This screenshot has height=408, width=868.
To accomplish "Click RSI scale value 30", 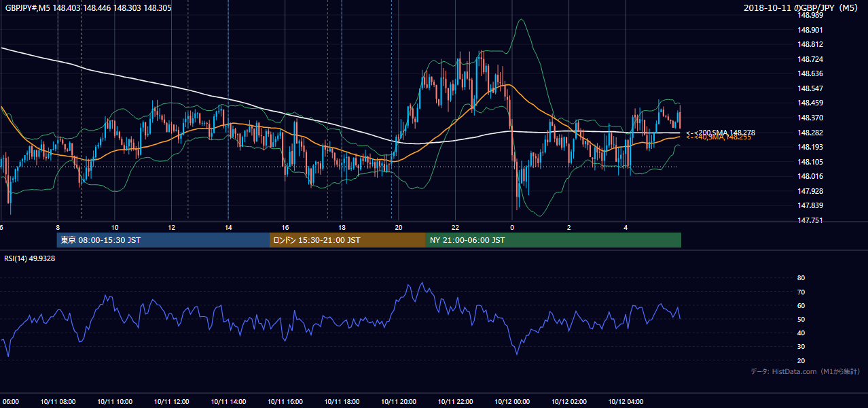I will [x=801, y=347].
